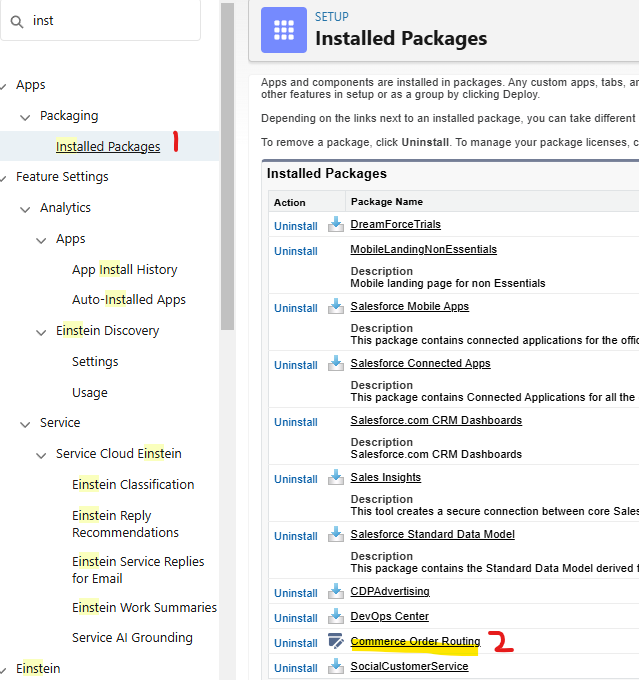Image resolution: width=639 pixels, height=680 pixels.
Task: Open Einstein Classification
Action: (x=133, y=484)
